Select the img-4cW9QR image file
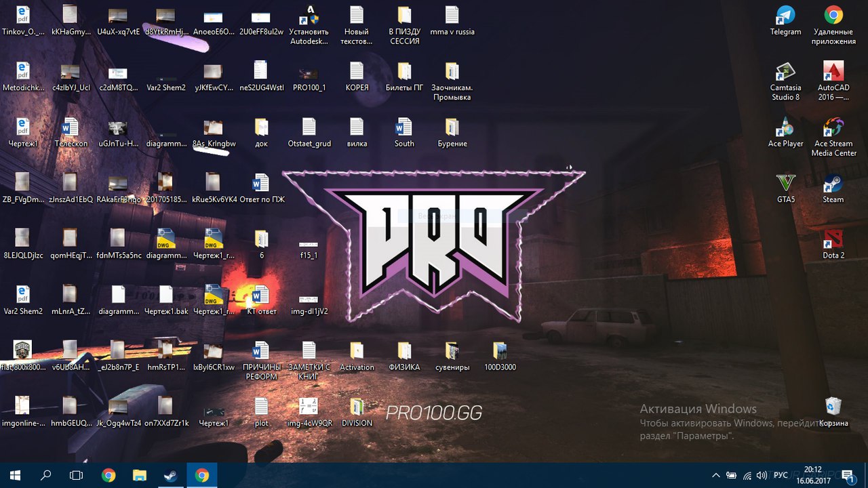 [x=309, y=412]
